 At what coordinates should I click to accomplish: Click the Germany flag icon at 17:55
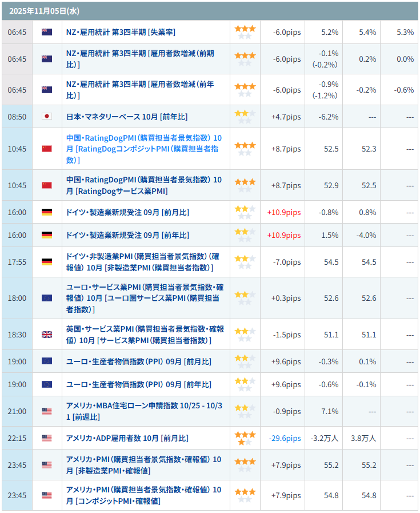47,262
